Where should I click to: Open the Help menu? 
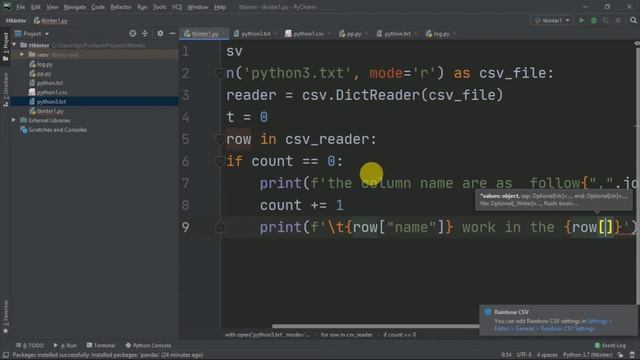click(220, 7)
